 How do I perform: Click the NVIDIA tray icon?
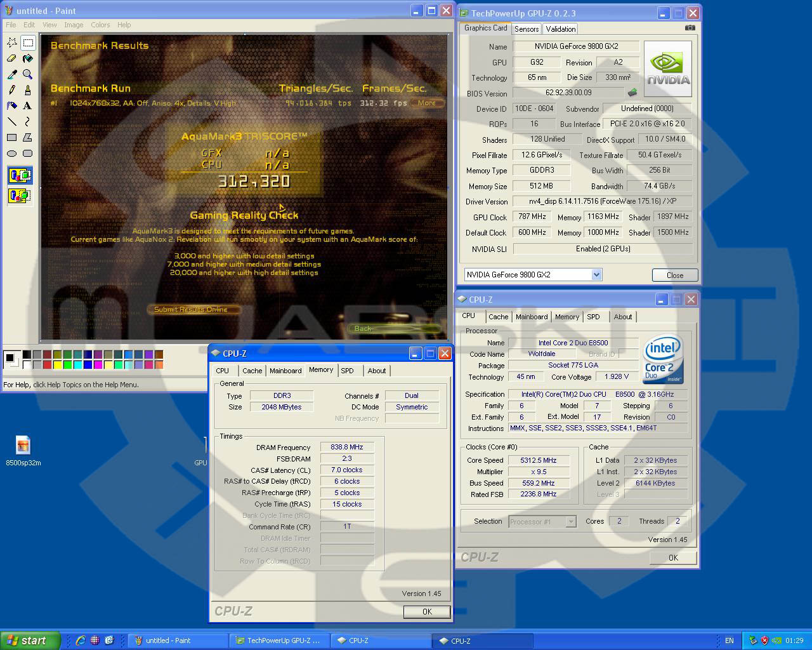[776, 640]
